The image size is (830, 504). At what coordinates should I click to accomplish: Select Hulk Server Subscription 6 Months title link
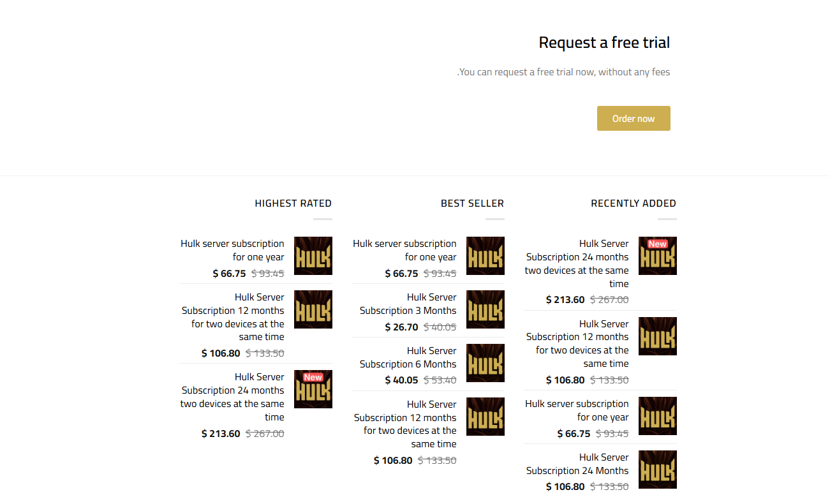408,357
